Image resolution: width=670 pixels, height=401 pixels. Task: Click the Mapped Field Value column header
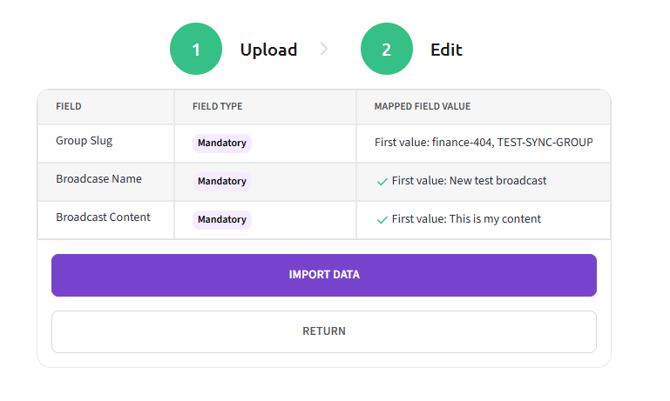422,106
